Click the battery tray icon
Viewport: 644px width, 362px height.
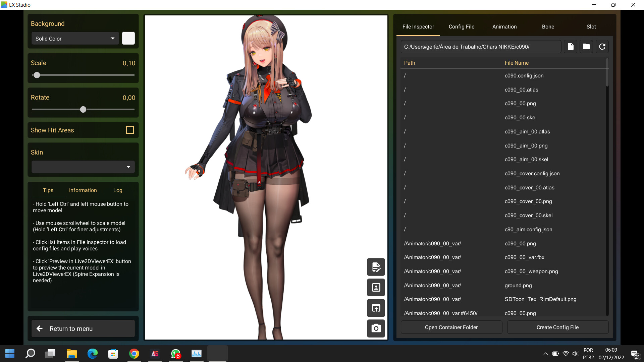pyautogui.click(x=556, y=354)
